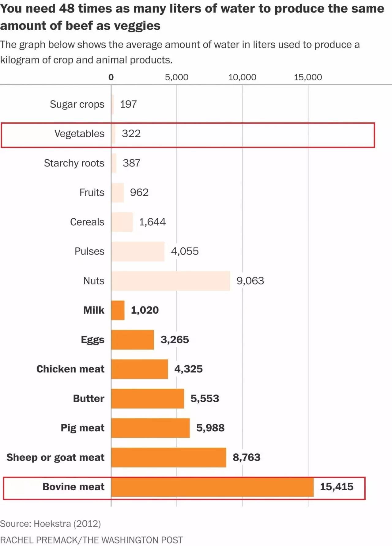This screenshot has width=392, height=546.
Task: Select the Butter bar
Action: [148, 399]
